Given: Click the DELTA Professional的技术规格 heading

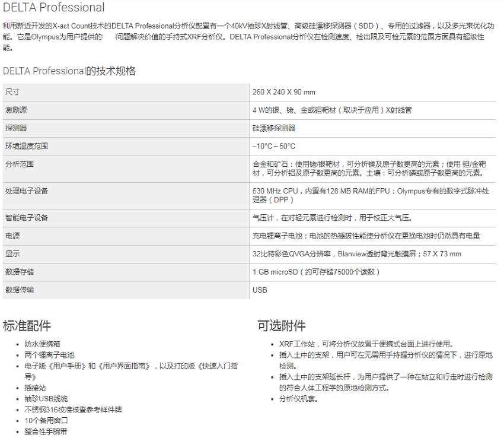Looking at the screenshot, I should 69,71.
